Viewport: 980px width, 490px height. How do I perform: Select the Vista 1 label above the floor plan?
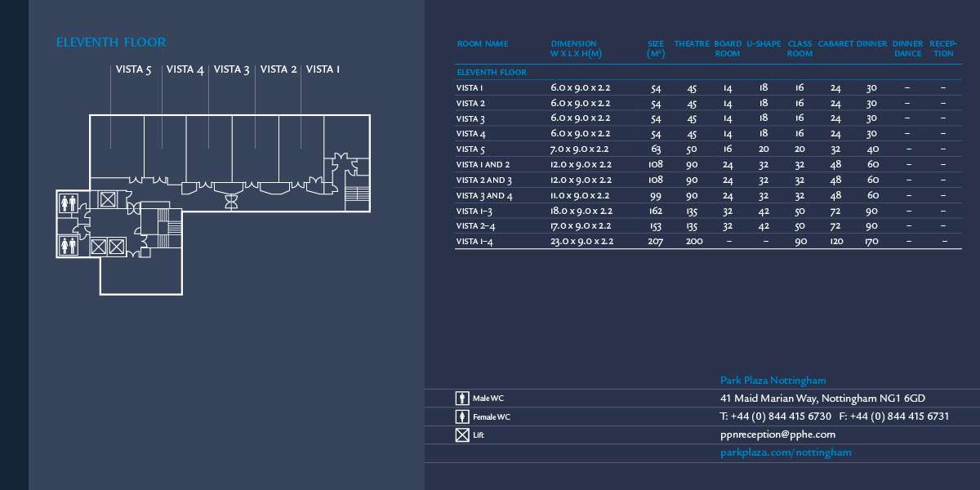coord(323,69)
